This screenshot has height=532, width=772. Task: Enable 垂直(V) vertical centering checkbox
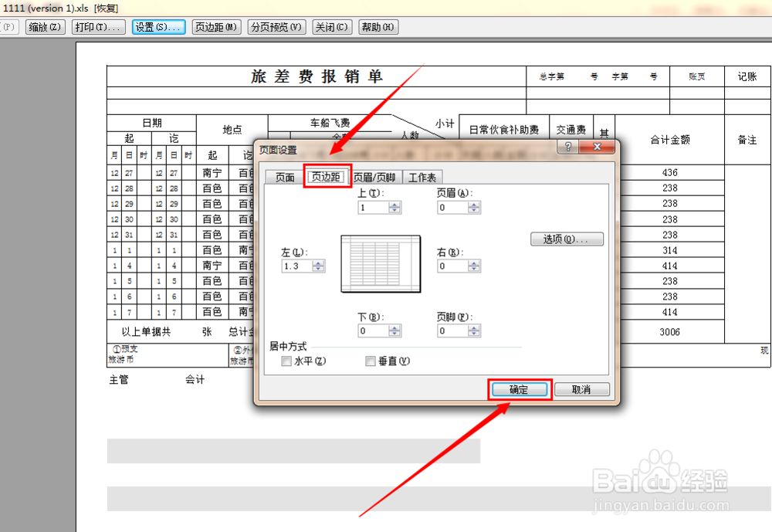[371, 361]
